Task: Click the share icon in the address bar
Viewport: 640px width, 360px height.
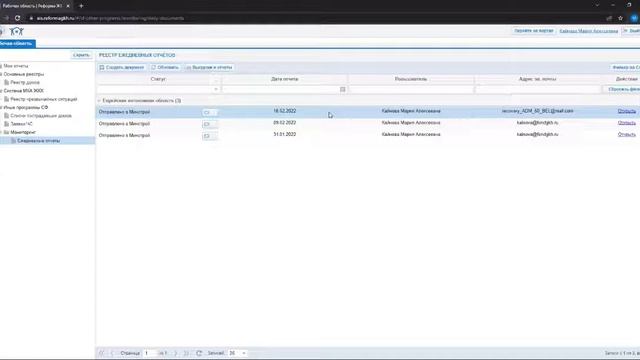Action: point(609,18)
